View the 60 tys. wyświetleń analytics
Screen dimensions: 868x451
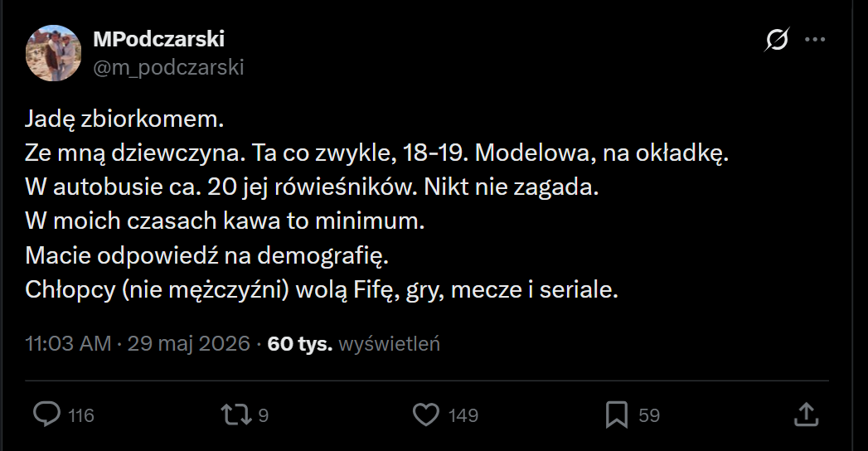click(x=354, y=344)
